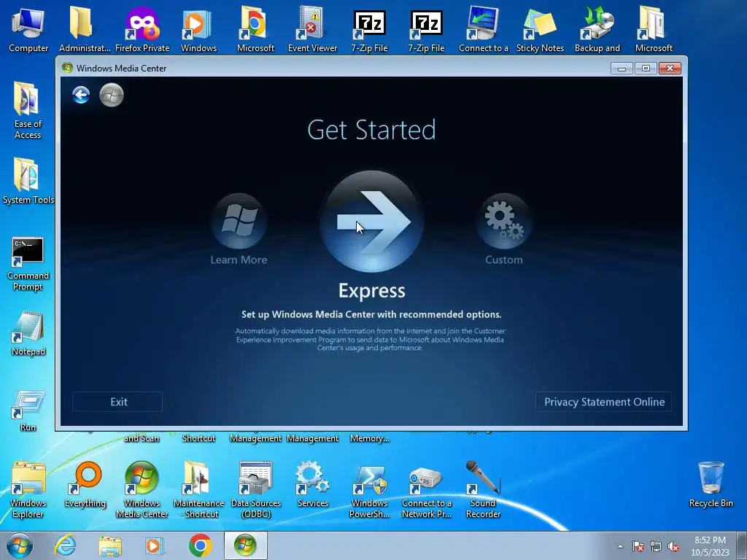747x560 pixels.
Task: Click the Exit button
Action: (x=117, y=402)
